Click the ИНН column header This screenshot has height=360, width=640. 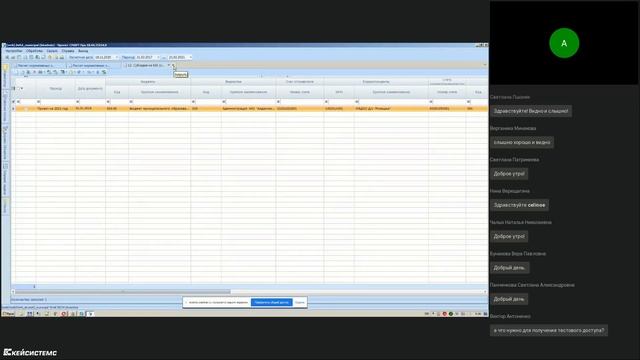point(339,92)
